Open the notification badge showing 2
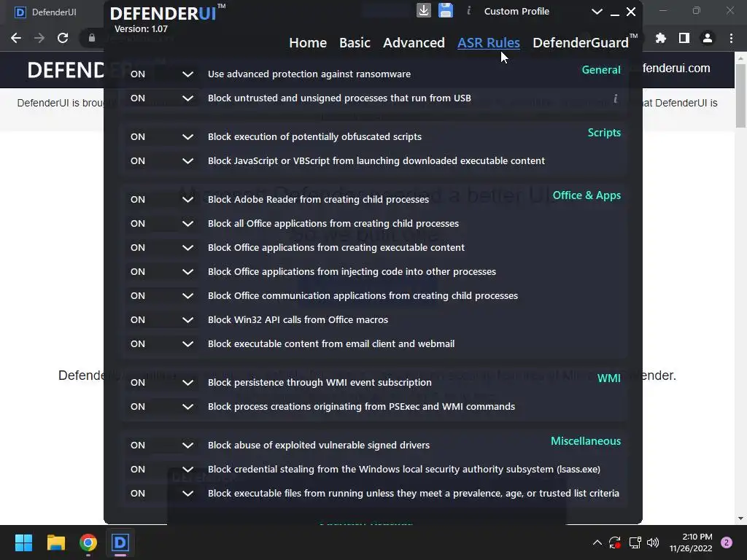Screen dimensions: 747x560 tap(727, 542)
